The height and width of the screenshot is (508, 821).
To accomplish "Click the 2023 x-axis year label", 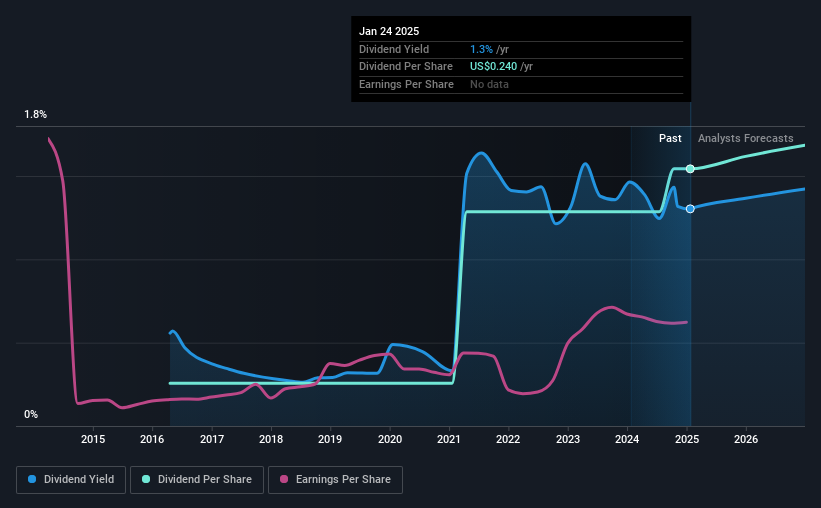I will click(x=568, y=439).
